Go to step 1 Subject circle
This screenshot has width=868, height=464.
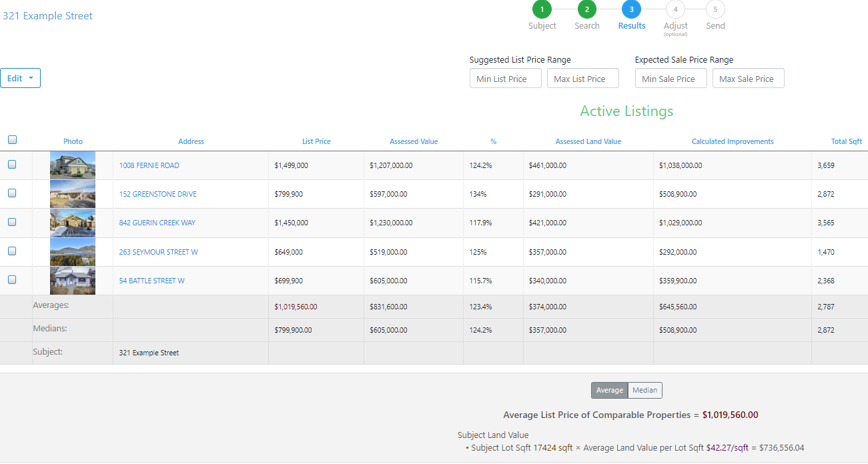click(x=542, y=9)
